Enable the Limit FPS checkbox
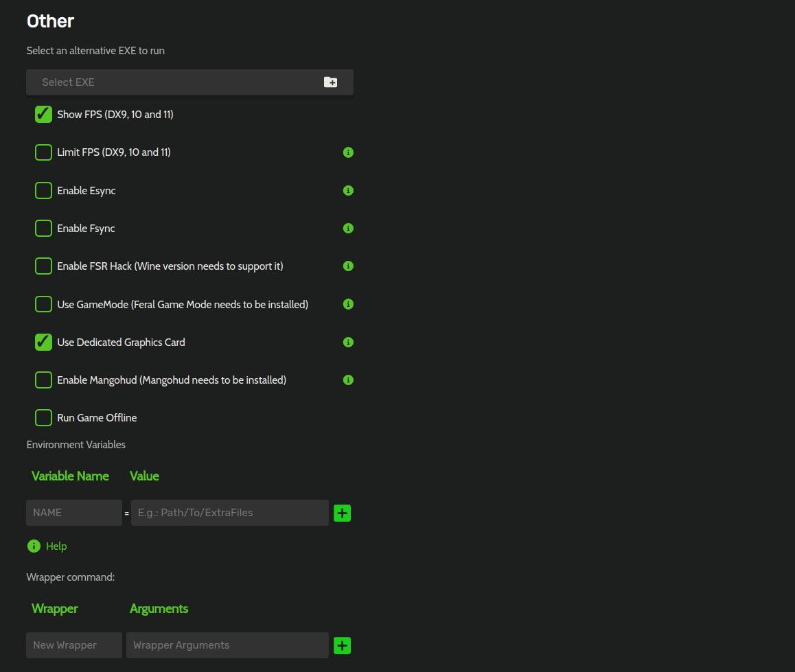This screenshot has width=795, height=672. coord(43,152)
